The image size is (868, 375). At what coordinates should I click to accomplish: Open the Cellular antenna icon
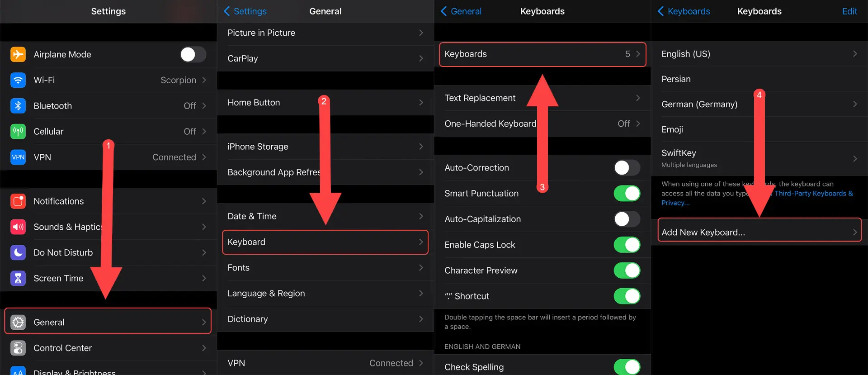click(x=18, y=132)
